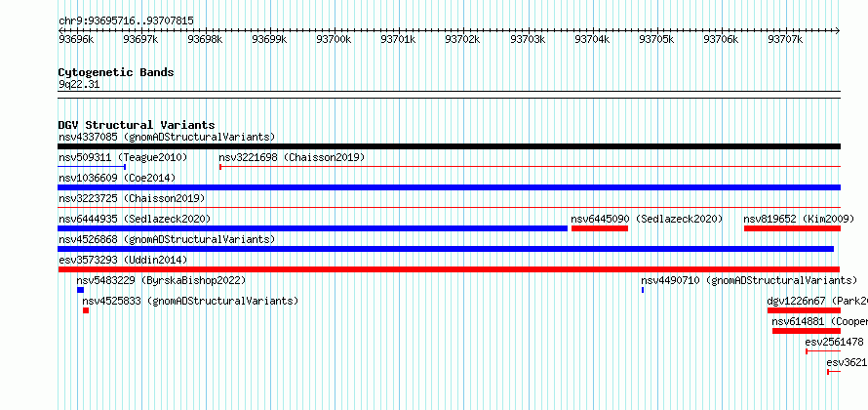Open nsv4526868 (gnomADStructuralVariants) label
The image size is (868, 410).
coord(167,239)
